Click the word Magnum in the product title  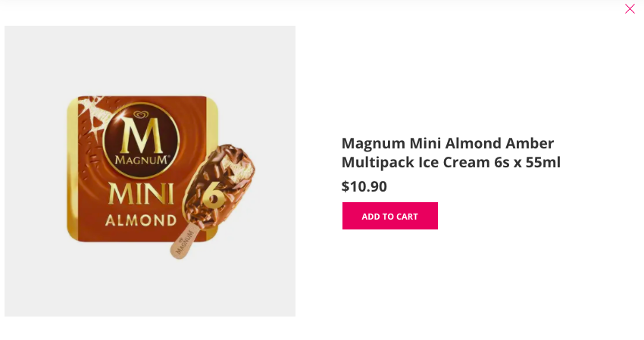click(x=374, y=143)
